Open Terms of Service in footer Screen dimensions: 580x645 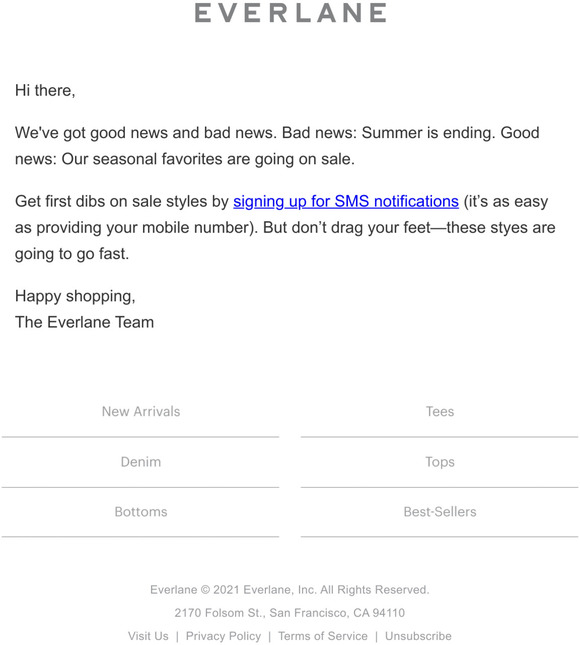323,636
